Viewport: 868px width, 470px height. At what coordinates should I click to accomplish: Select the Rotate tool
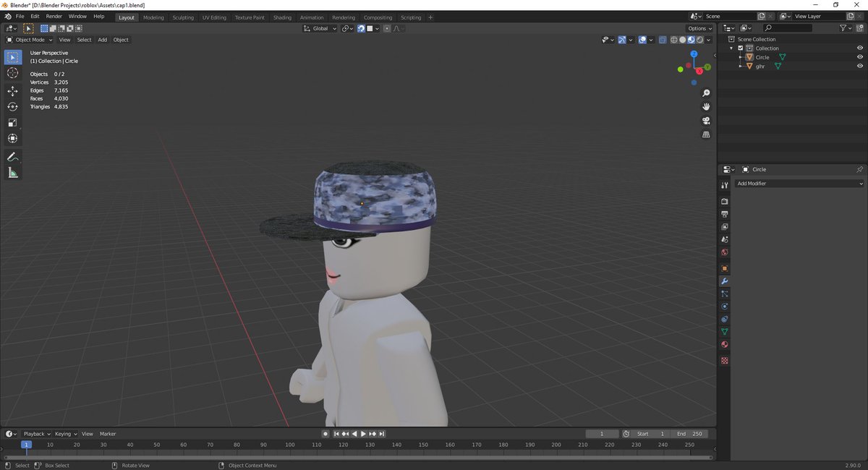tap(12, 106)
